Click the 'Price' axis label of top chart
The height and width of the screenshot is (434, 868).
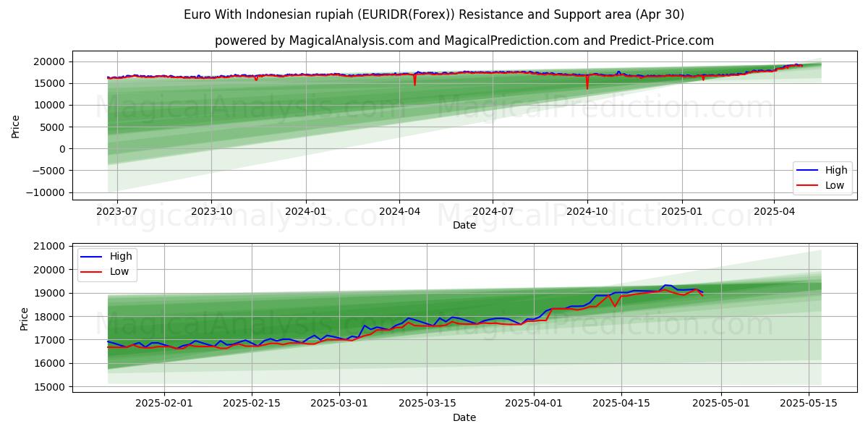click(16, 127)
